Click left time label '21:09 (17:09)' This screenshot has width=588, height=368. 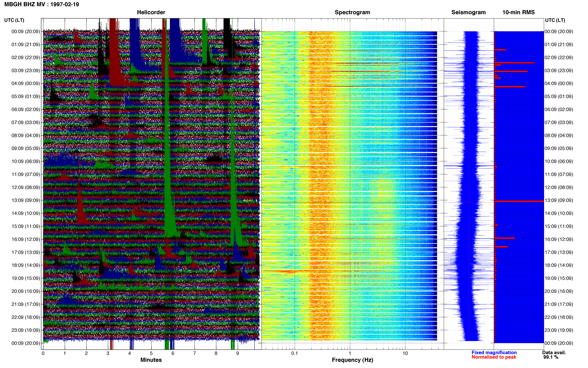pos(26,304)
